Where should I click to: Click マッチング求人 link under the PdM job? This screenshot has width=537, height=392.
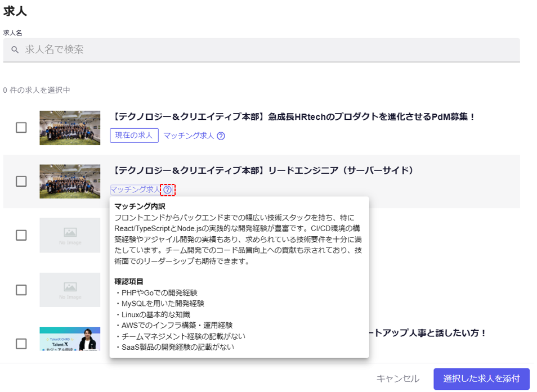[189, 136]
